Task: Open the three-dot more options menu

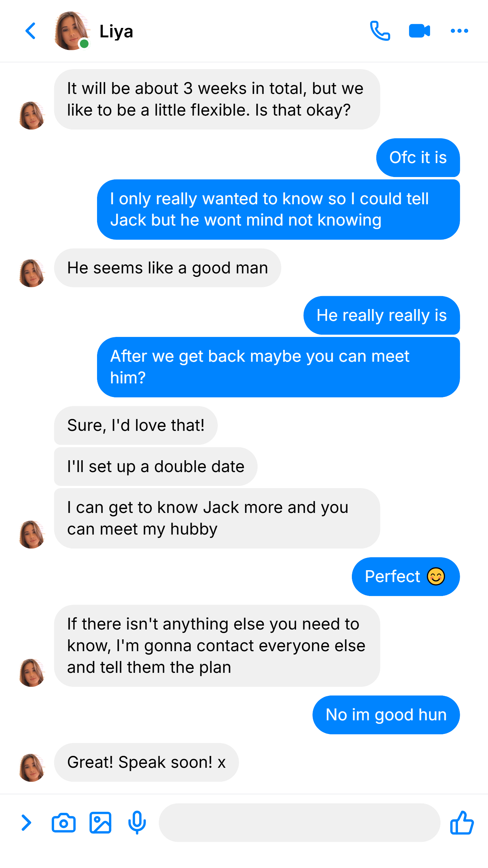Action: coord(459,31)
